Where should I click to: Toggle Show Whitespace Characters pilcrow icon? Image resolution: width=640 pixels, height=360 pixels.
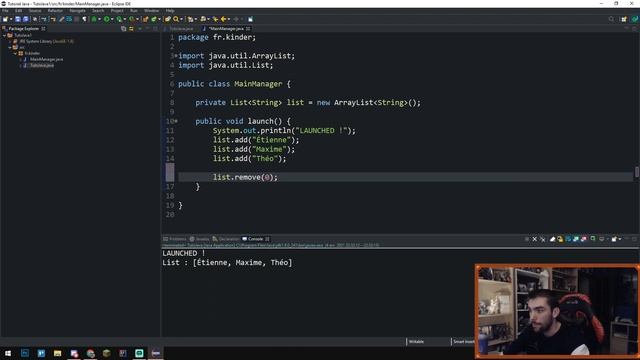click(84, 19)
